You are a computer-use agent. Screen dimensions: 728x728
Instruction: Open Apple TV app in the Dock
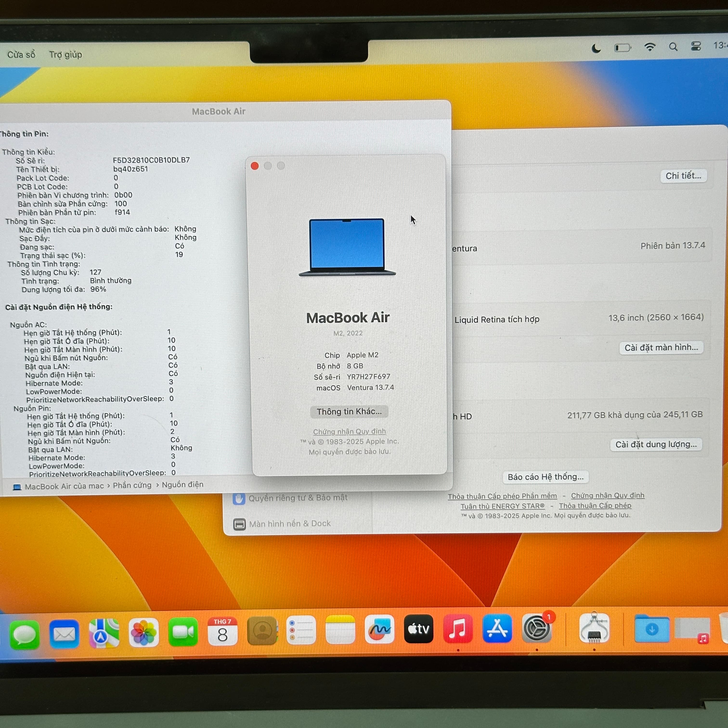click(419, 629)
